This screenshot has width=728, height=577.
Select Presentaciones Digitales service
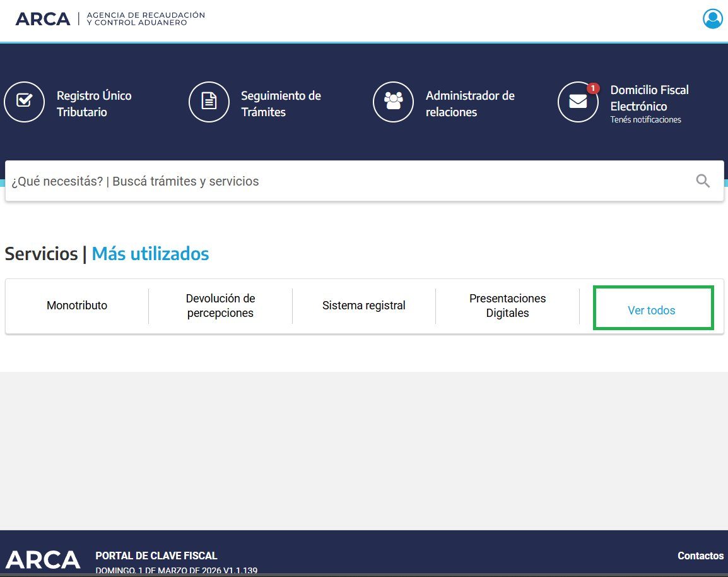(507, 306)
